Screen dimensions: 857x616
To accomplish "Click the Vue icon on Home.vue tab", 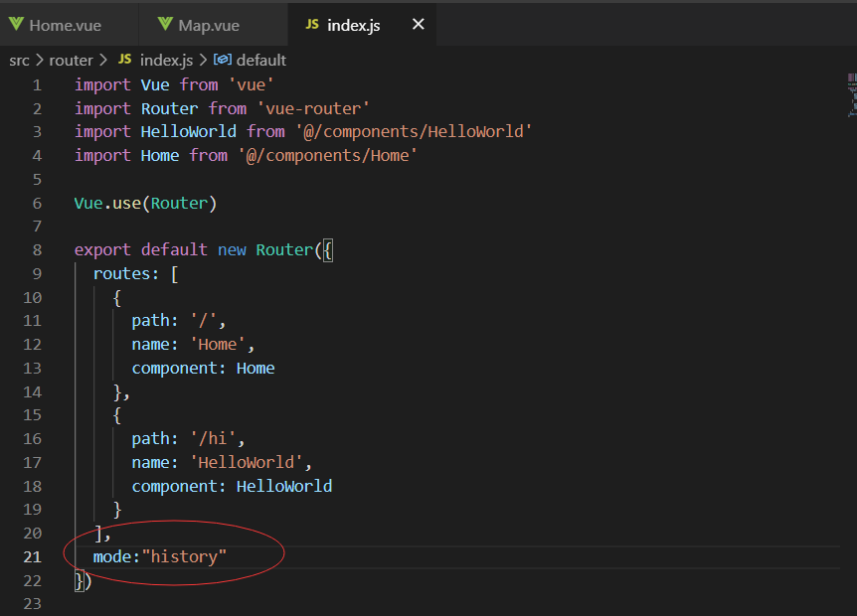I will click(16, 24).
